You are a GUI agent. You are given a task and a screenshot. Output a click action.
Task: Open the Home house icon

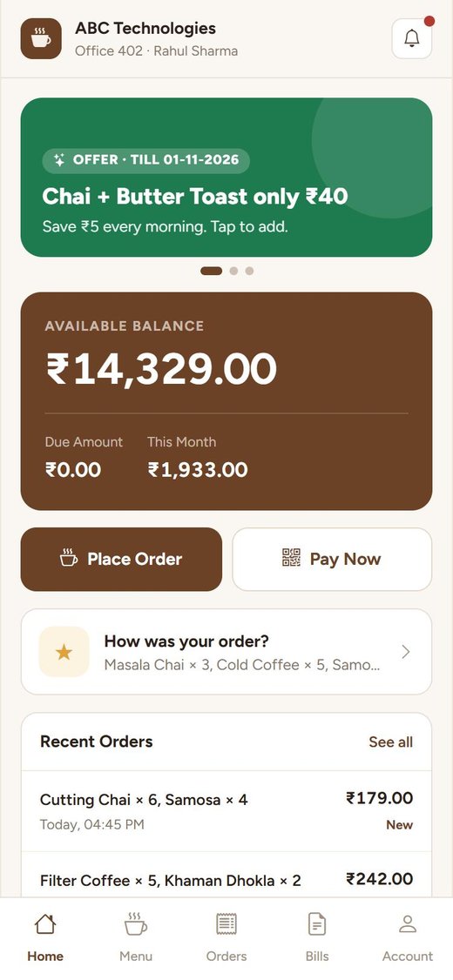coord(45,923)
